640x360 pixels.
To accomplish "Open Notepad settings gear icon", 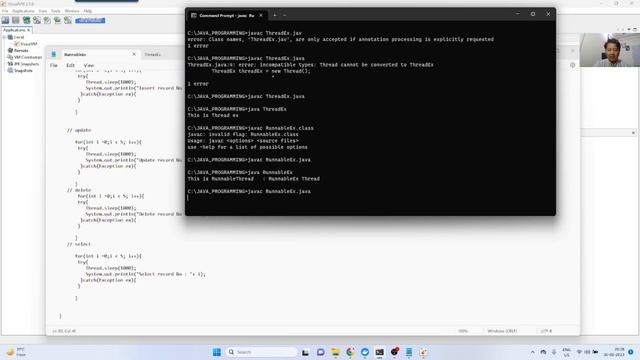I will [573, 65].
